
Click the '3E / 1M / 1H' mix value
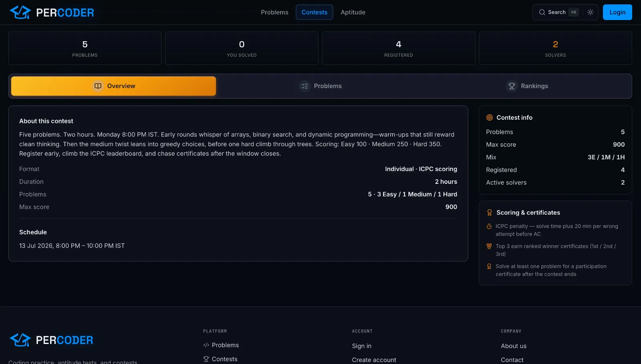606,157
